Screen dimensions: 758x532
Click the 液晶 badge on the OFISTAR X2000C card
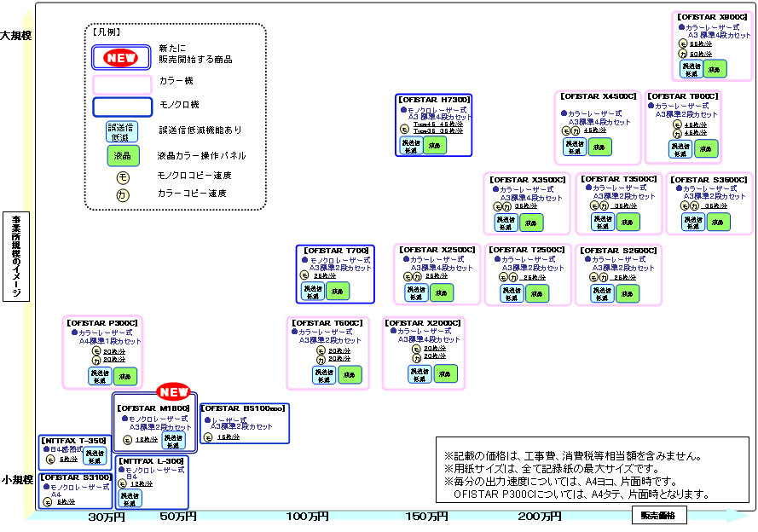click(445, 373)
